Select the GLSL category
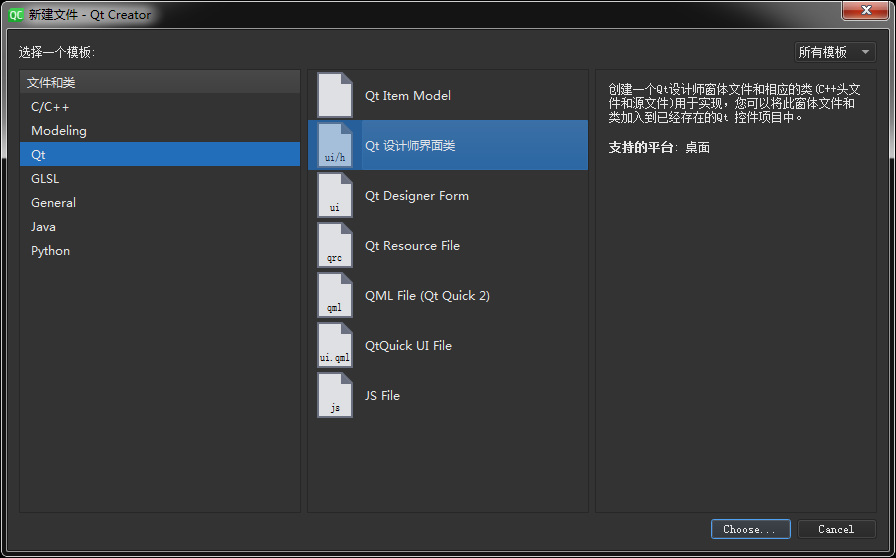 (160, 178)
